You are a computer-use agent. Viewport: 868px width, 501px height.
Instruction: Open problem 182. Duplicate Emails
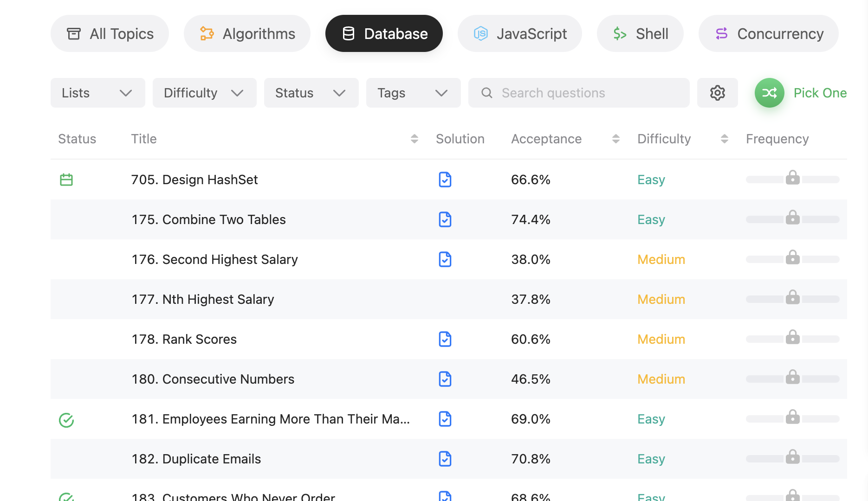pos(196,459)
